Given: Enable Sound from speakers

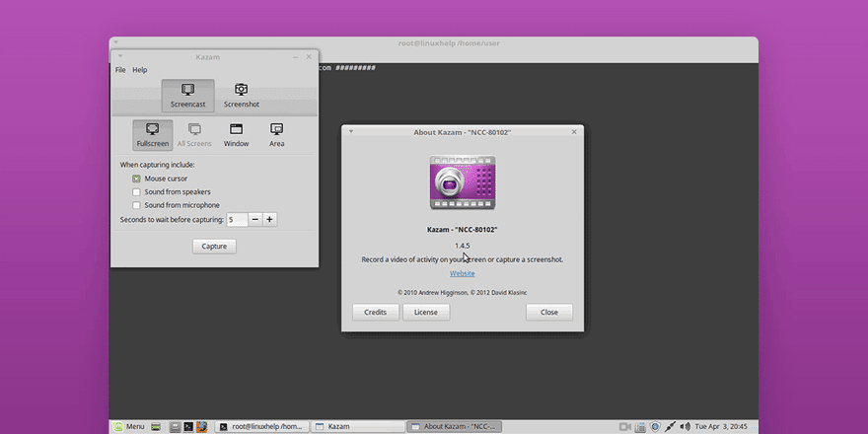Looking at the screenshot, I should pyautogui.click(x=137, y=192).
